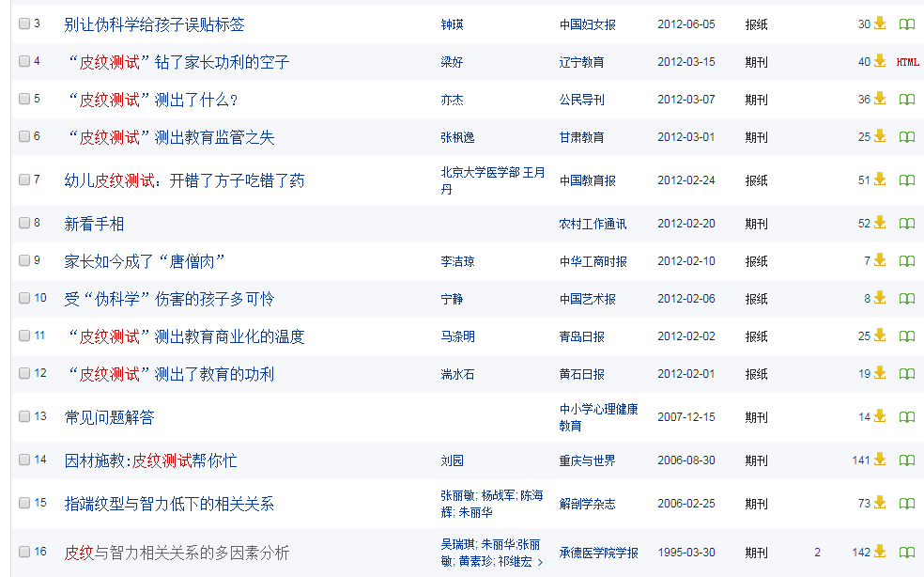
Task: Check the box for row 7
Action: point(24,179)
